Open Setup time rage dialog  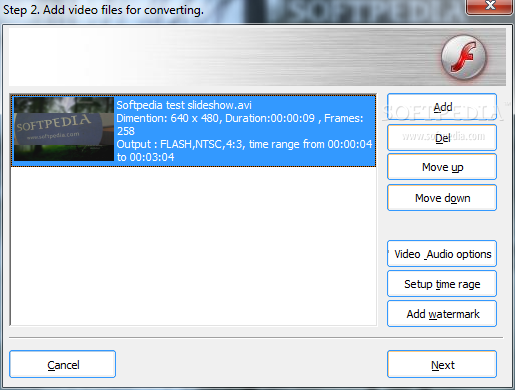click(x=442, y=284)
